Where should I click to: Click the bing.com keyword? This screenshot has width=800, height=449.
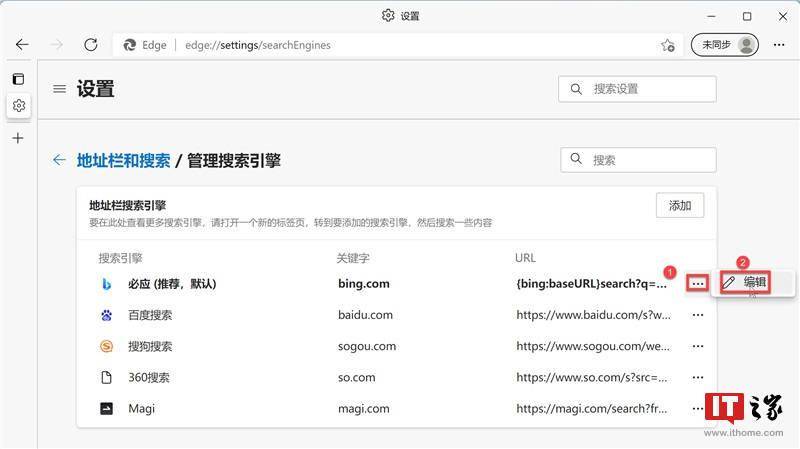click(364, 284)
